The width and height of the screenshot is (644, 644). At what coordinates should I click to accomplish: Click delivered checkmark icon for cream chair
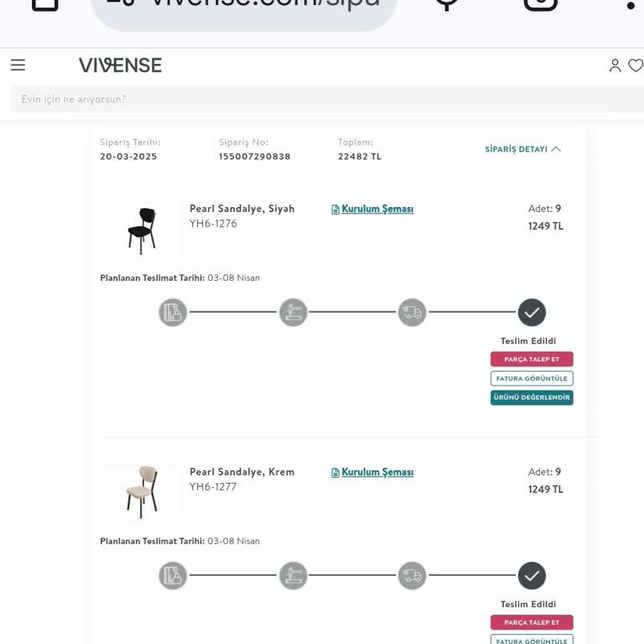pyautogui.click(x=532, y=576)
